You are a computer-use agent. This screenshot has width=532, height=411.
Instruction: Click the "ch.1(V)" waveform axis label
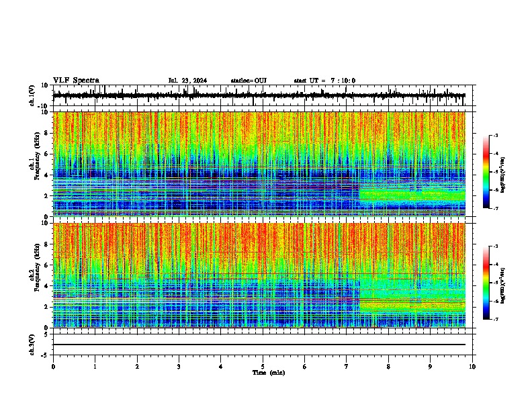32,95
